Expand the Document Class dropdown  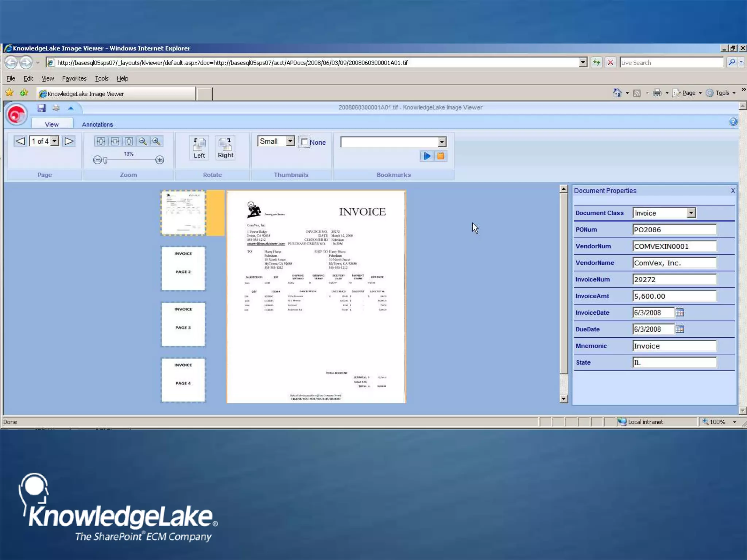691,213
